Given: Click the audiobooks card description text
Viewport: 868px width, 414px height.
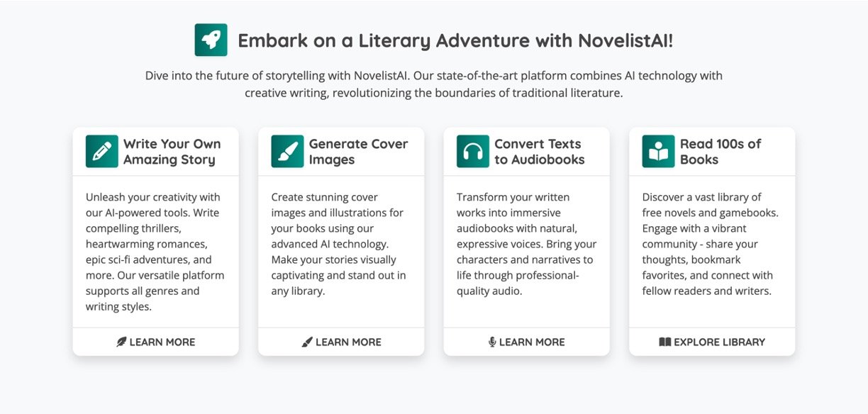Looking at the screenshot, I should click(526, 244).
